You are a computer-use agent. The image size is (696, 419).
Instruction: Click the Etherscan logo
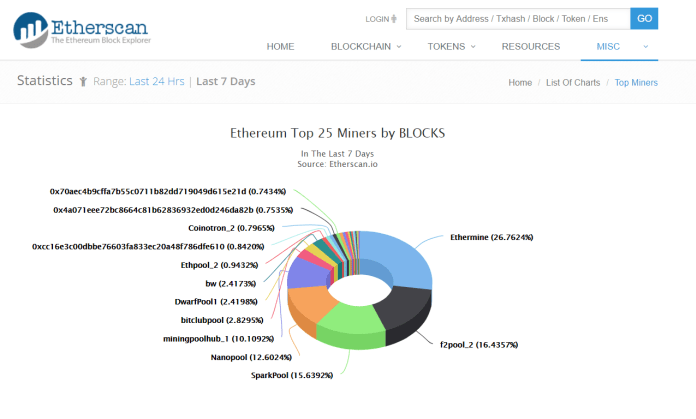(x=82, y=30)
